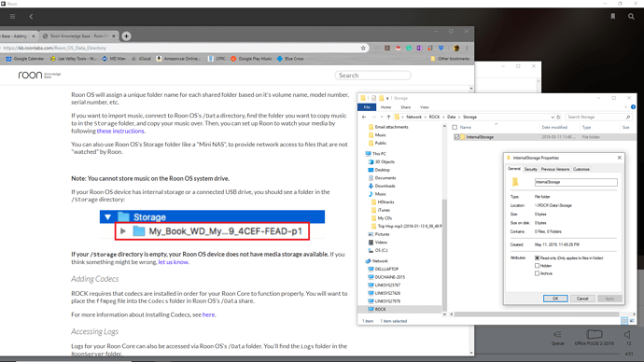Switch to Roon Knowledge Base Roon OS tab
Viewport: 644px width, 362px height.
[x=78, y=36]
